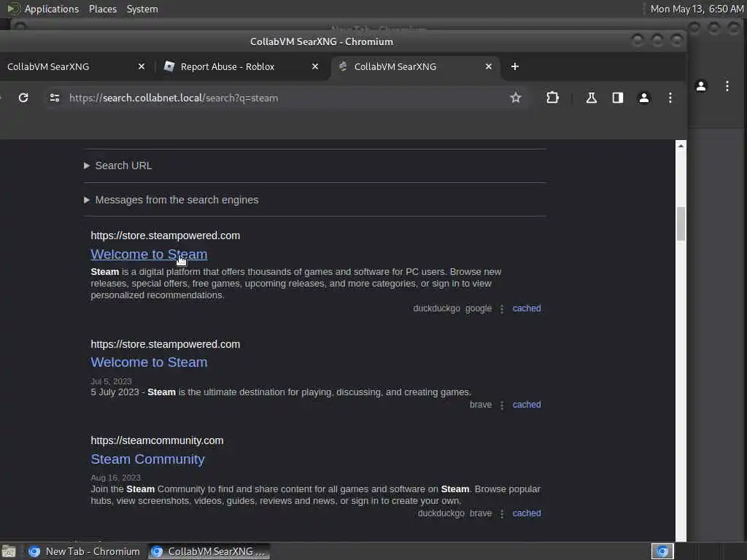Close the first CollabVM SearXNG tab

(141, 66)
